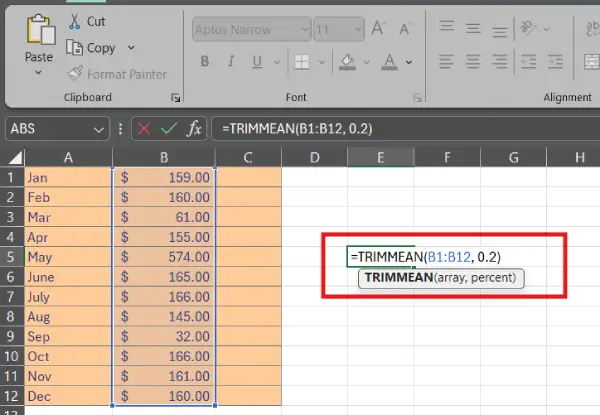Select Middle Align icon

pyautogui.click(x=473, y=28)
